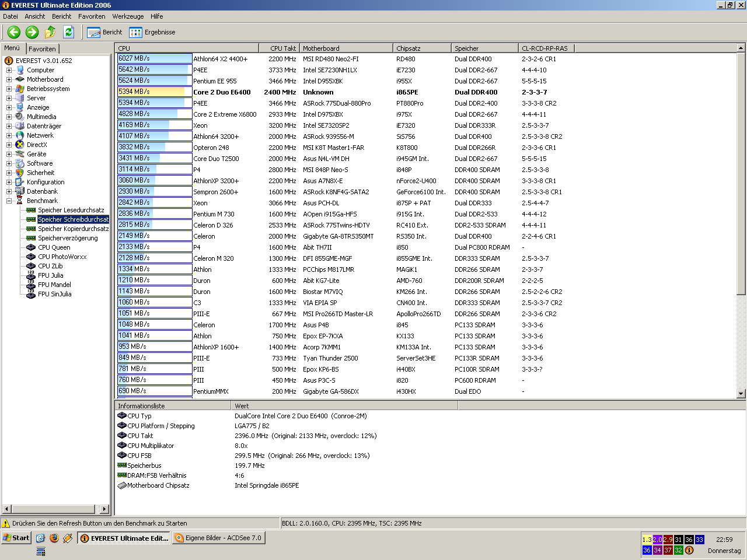Select Speicher Lesedurchsatz benchmark
The width and height of the screenshot is (747, 560).
click(x=71, y=210)
